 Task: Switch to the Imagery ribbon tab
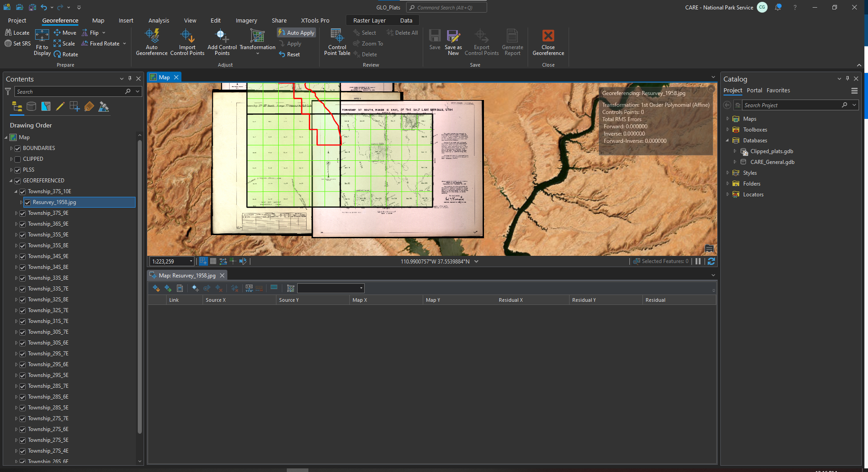coord(246,21)
